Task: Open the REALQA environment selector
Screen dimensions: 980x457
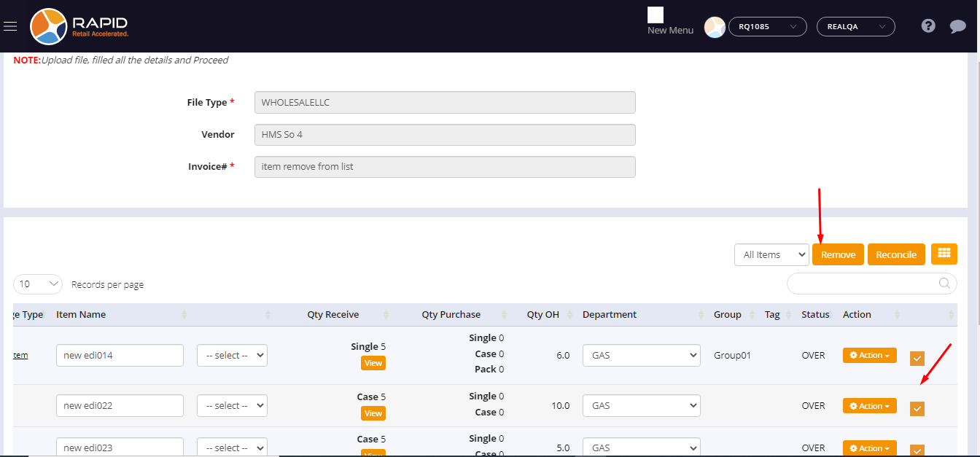Action: (x=855, y=27)
